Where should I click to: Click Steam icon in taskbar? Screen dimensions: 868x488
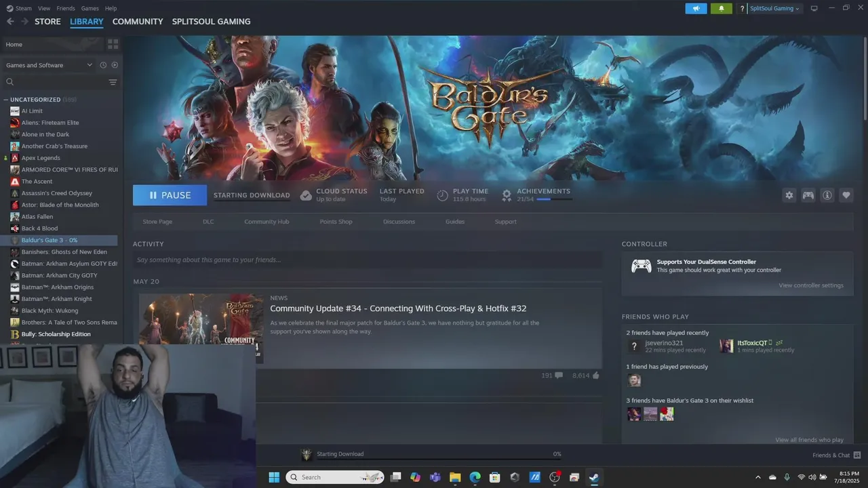click(x=594, y=477)
